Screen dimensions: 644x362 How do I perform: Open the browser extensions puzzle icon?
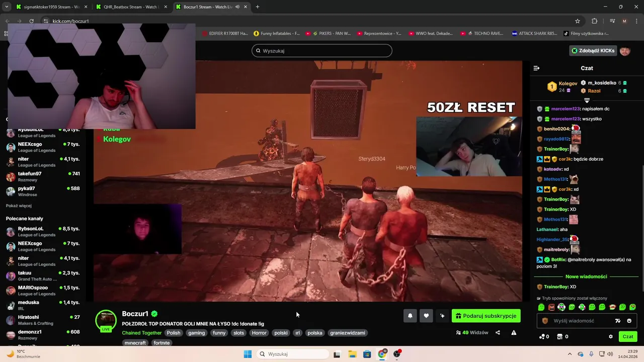[x=594, y=21]
